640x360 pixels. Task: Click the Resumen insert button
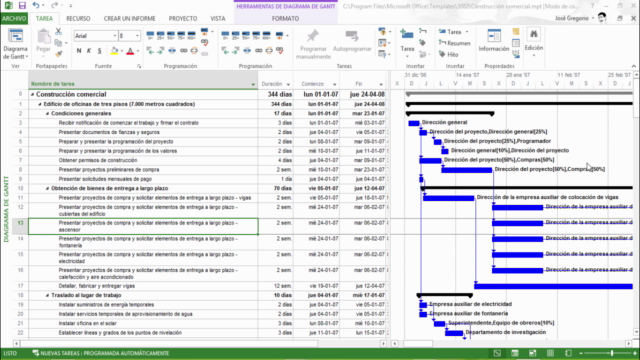454,43
